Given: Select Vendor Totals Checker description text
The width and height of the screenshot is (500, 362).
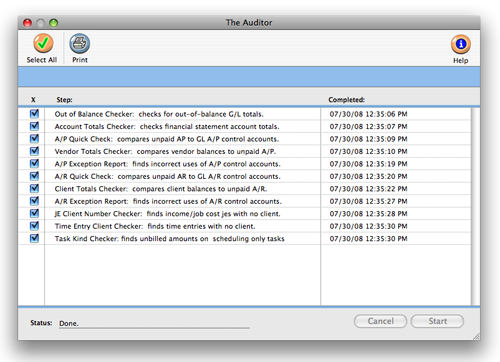Looking at the screenshot, I should [x=165, y=151].
